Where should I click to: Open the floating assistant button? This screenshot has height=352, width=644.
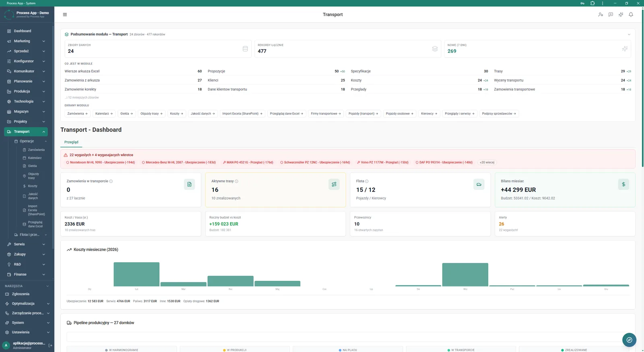(x=629, y=340)
